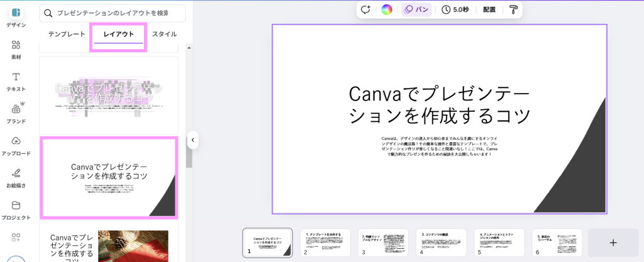Click the magic comment refresh icon
Viewport: 644px width, 262px height.
point(365,9)
